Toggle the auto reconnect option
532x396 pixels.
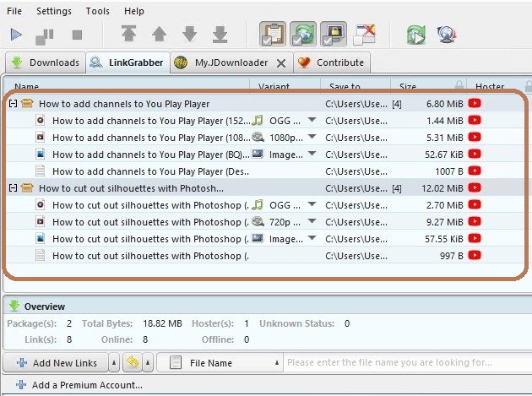[x=301, y=35]
